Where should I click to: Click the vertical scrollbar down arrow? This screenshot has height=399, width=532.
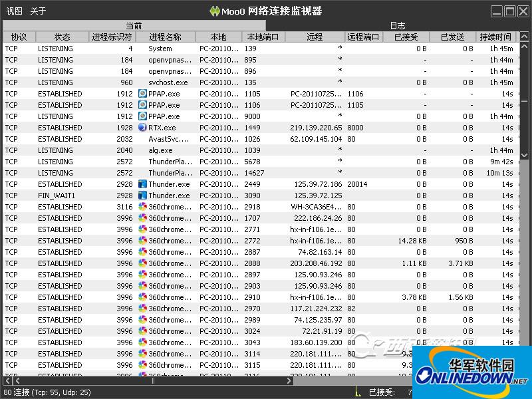(x=524, y=154)
